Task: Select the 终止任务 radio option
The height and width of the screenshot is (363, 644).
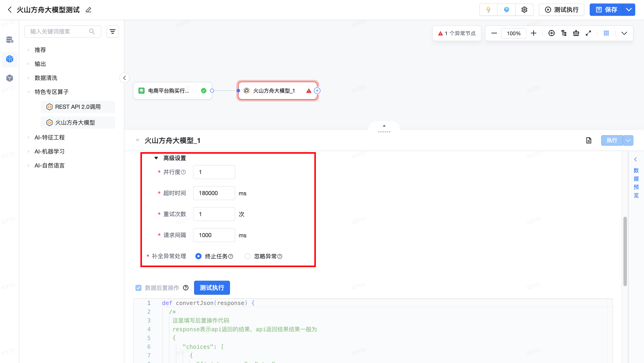Action: pos(198,256)
